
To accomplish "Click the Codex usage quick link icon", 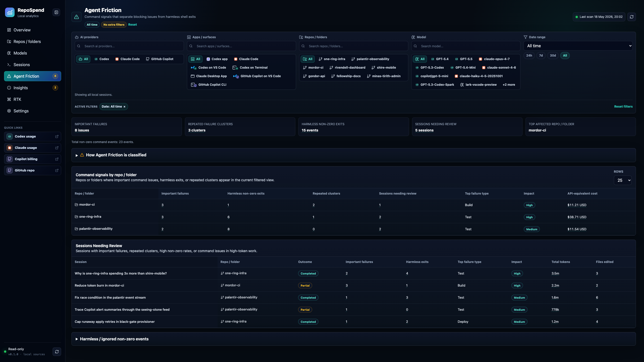I will [10, 137].
